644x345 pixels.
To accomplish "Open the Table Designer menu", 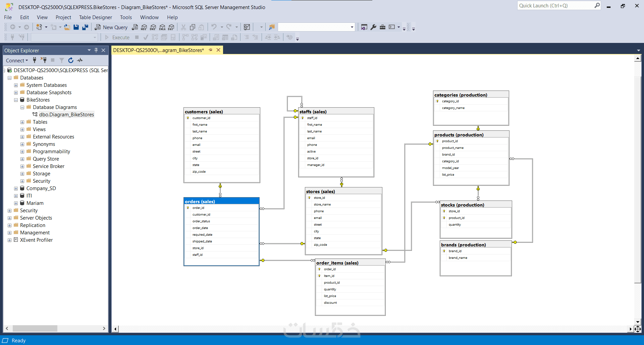I will click(96, 17).
